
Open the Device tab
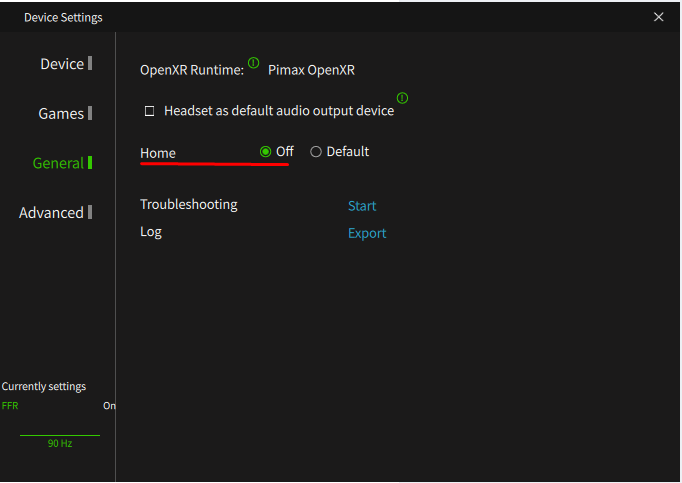pos(62,64)
